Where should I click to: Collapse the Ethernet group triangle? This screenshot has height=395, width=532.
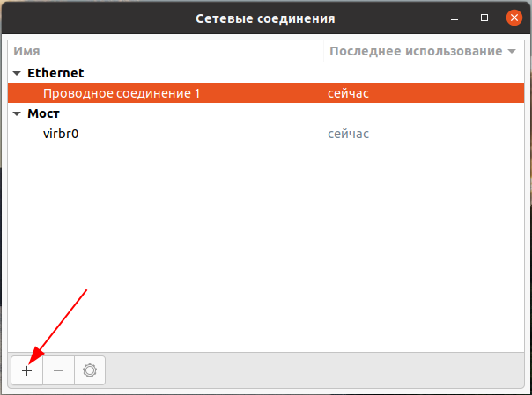(x=17, y=73)
